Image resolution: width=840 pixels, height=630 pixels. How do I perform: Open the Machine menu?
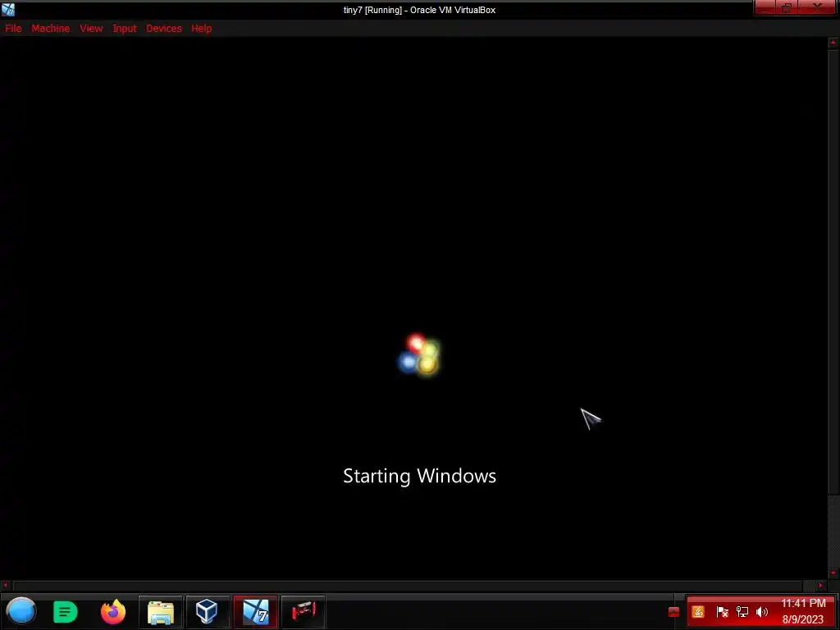click(50, 29)
